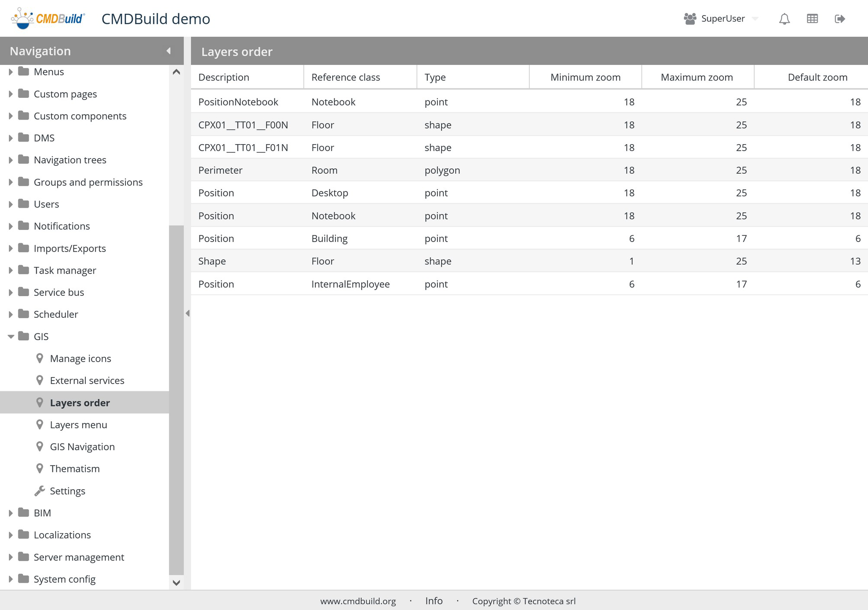The image size is (868, 610).
Task: Click the Thematism pin icon
Action: click(40, 468)
